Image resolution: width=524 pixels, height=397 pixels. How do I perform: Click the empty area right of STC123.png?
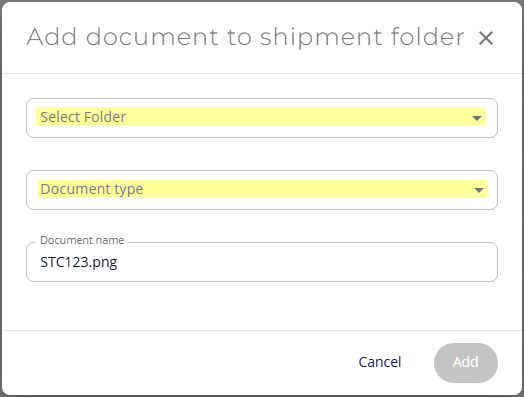point(306,262)
